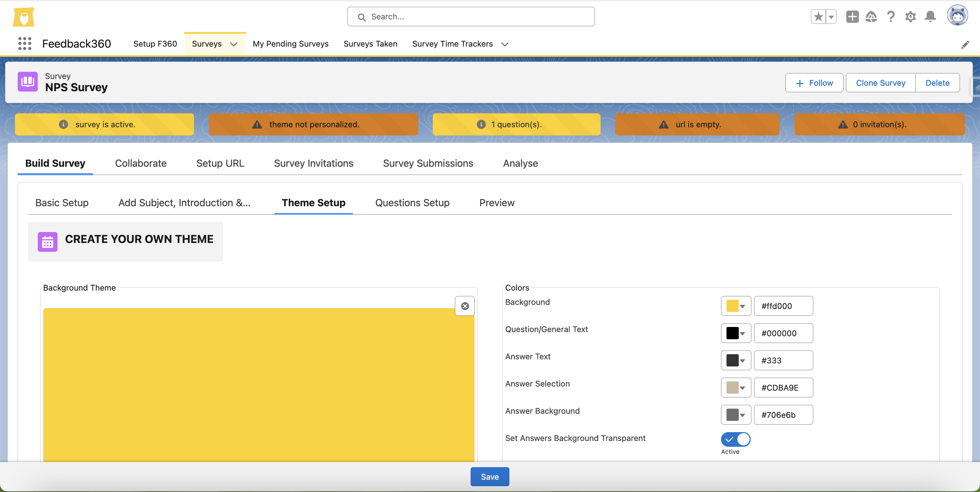Viewport: 980px width, 492px height.
Task: Select the Theme Setup sub-tab
Action: click(313, 203)
